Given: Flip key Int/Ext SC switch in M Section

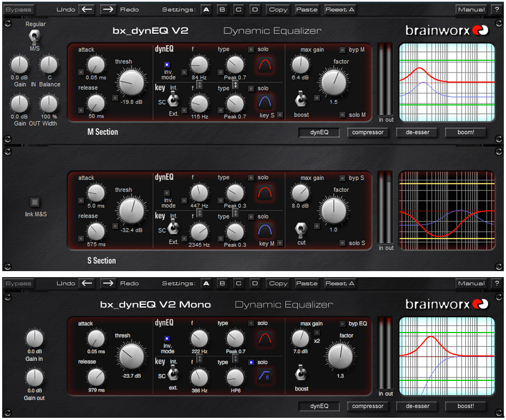Looking at the screenshot, I should point(173,99).
